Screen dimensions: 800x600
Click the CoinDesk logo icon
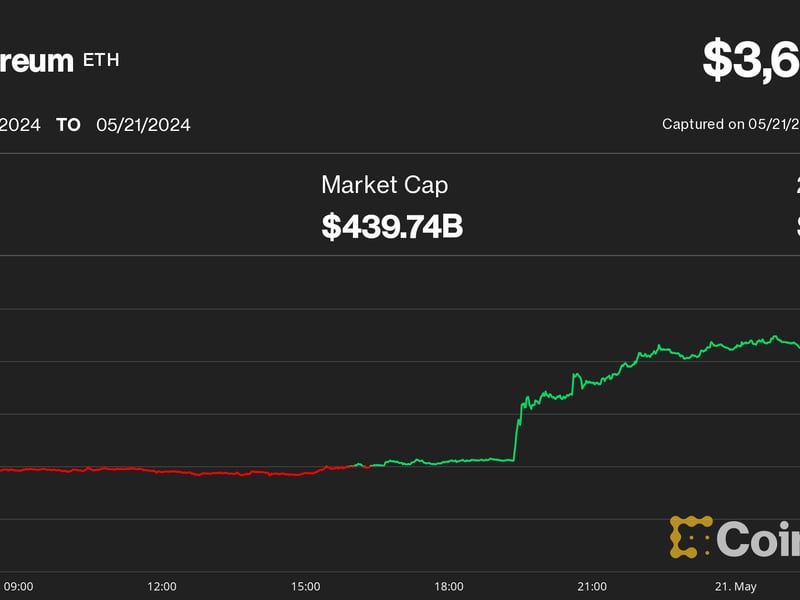[x=690, y=537]
